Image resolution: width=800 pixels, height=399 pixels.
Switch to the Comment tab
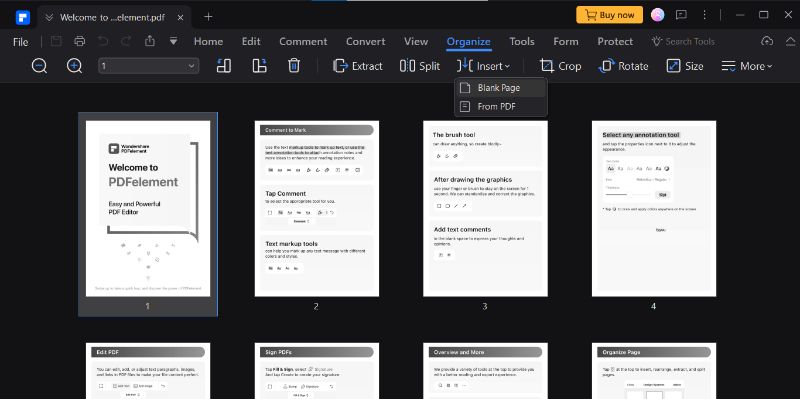point(303,41)
